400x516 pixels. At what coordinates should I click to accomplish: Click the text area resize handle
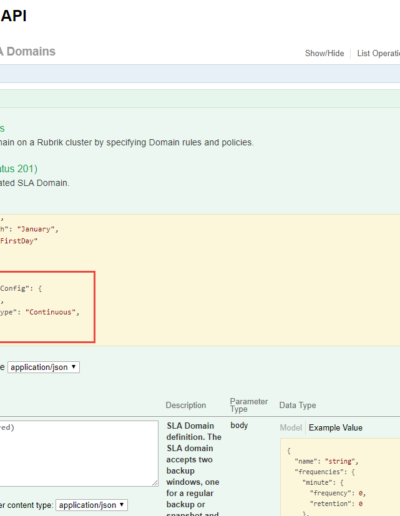155,483
